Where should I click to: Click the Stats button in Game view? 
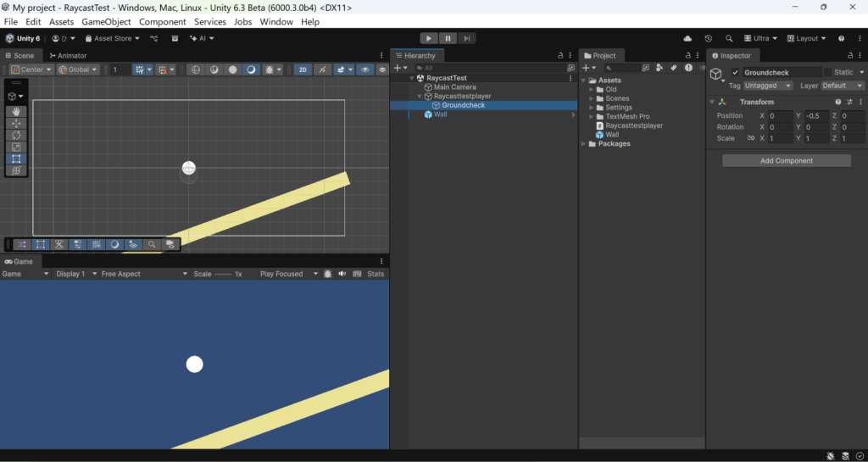coord(376,274)
